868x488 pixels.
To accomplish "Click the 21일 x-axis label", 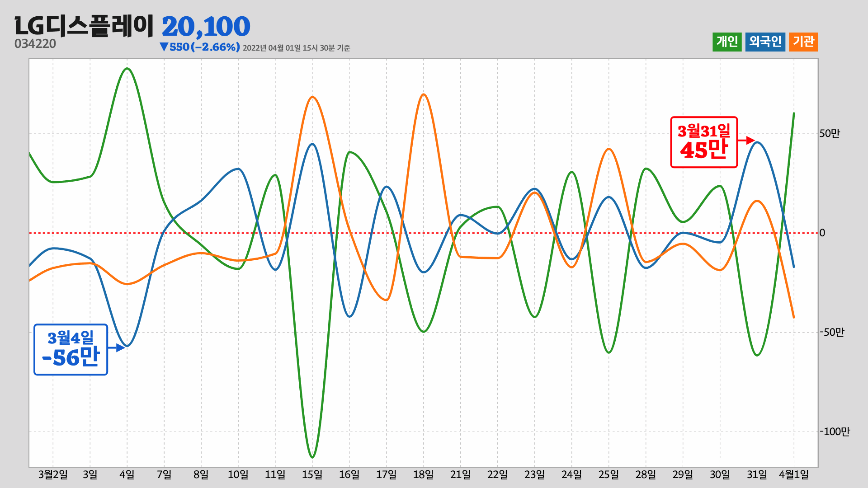I will pyautogui.click(x=461, y=474).
